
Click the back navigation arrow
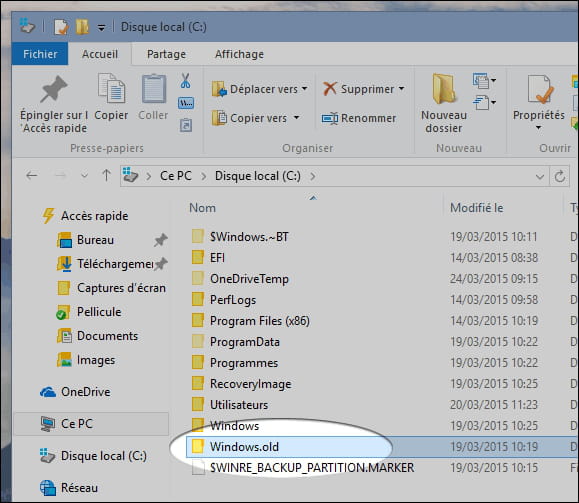(x=32, y=175)
